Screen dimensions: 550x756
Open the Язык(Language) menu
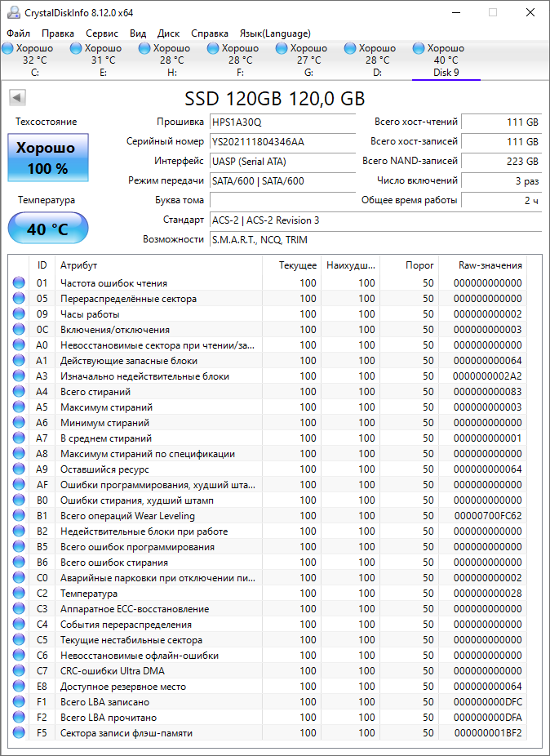pyautogui.click(x=275, y=33)
